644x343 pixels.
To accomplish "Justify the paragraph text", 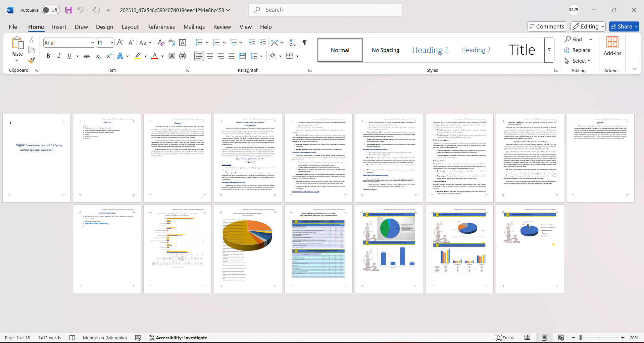I will point(232,56).
